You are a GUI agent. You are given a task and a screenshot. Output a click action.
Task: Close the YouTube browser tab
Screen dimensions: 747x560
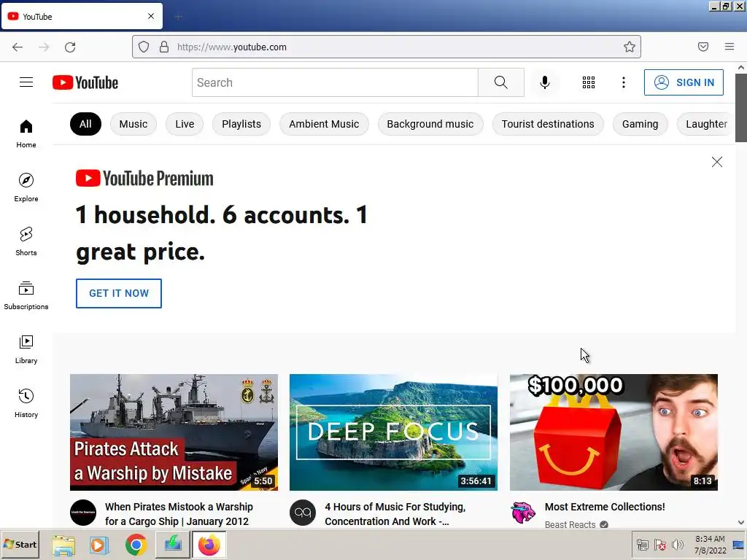click(151, 16)
